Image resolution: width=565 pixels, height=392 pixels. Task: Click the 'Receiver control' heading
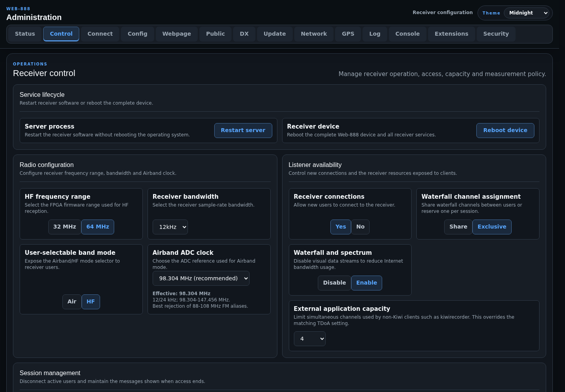click(44, 73)
